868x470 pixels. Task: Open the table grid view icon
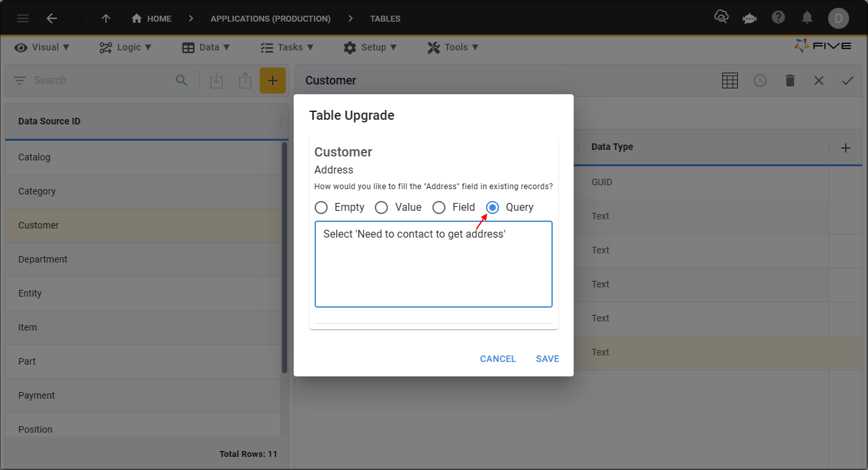coord(730,81)
